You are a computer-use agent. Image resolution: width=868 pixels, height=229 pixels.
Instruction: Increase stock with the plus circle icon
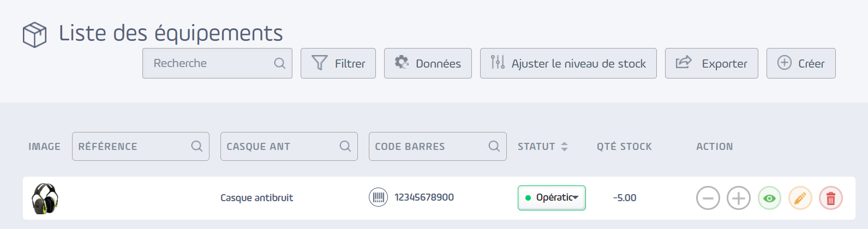(739, 198)
